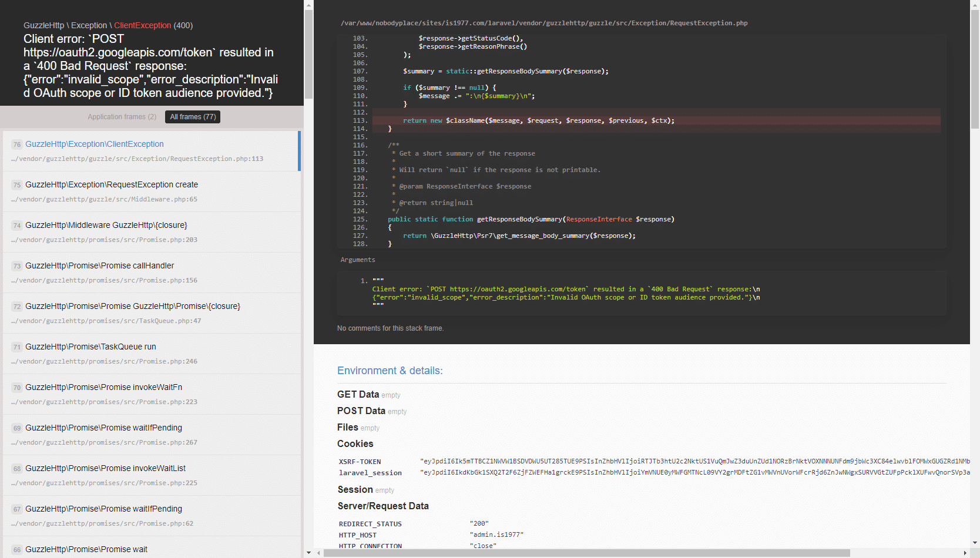980x558 pixels.
Task: Open frame 66 Promise wait entry
Action: click(152, 547)
